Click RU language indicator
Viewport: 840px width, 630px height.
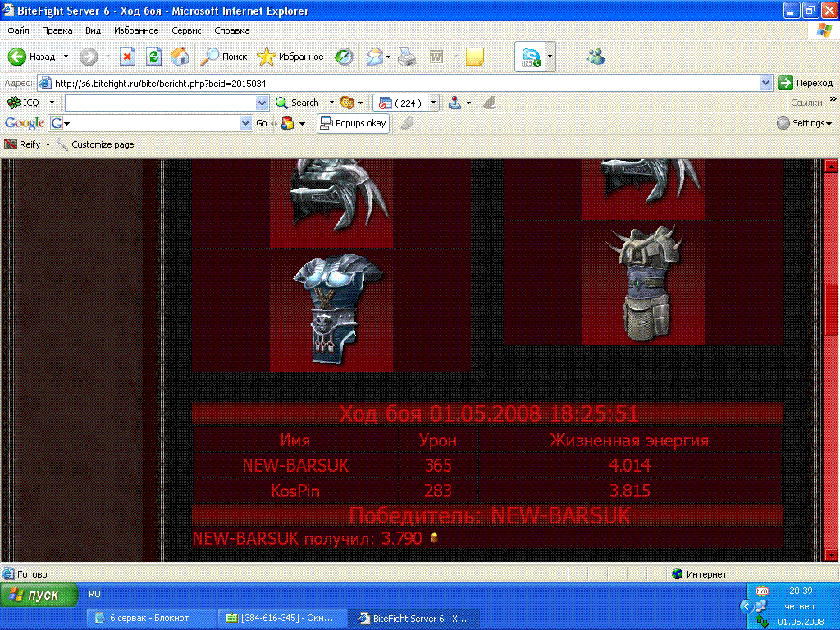94,594
